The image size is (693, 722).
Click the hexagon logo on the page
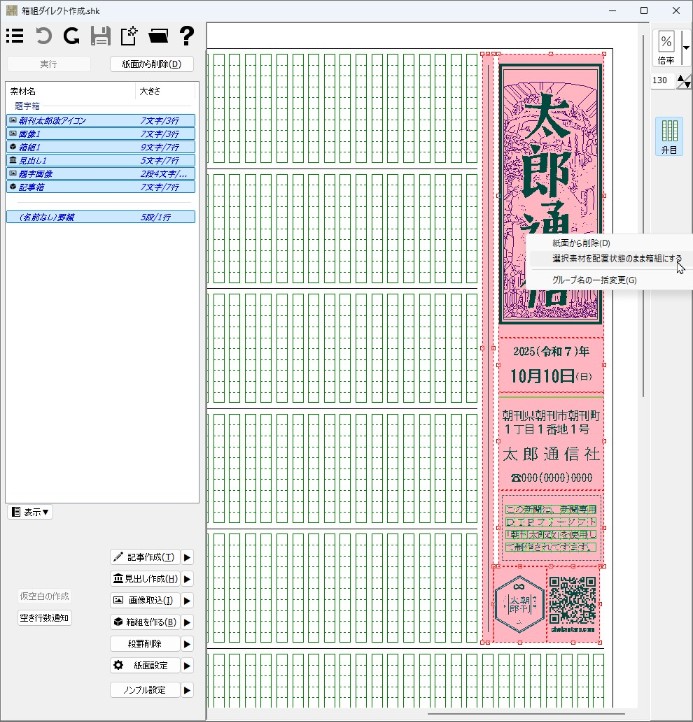tap(518, 607)
